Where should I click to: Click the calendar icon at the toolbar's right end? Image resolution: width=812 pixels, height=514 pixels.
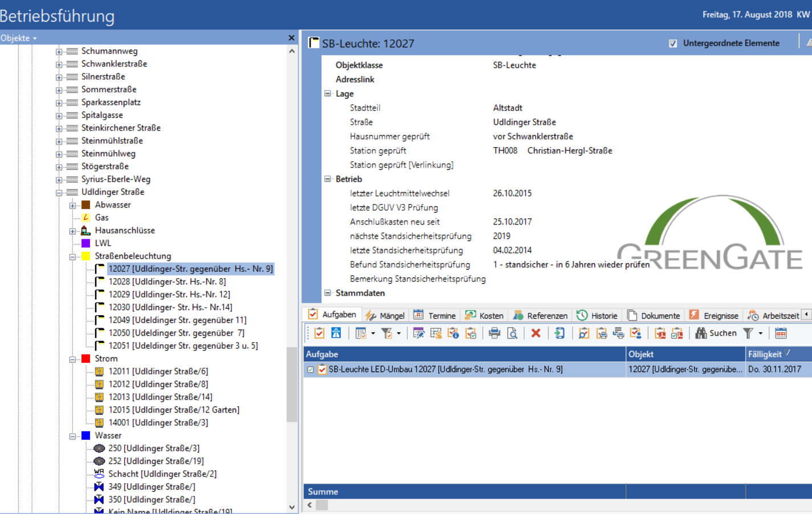tap(781, 333)
